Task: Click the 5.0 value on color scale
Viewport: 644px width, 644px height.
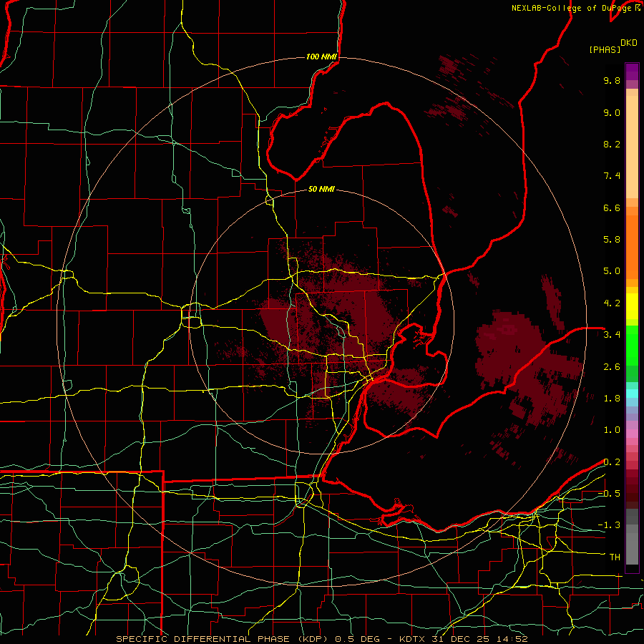Action: (x=612, y=271)
